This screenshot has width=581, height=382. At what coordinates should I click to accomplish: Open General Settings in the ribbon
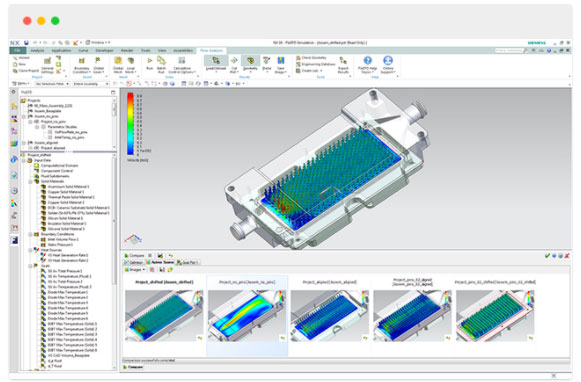pyautogui.click(x=48, y=64)
